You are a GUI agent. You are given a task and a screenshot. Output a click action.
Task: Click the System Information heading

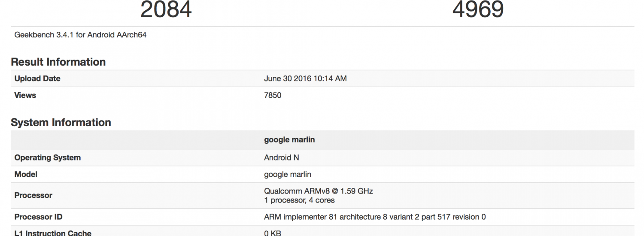click(61, 122)
